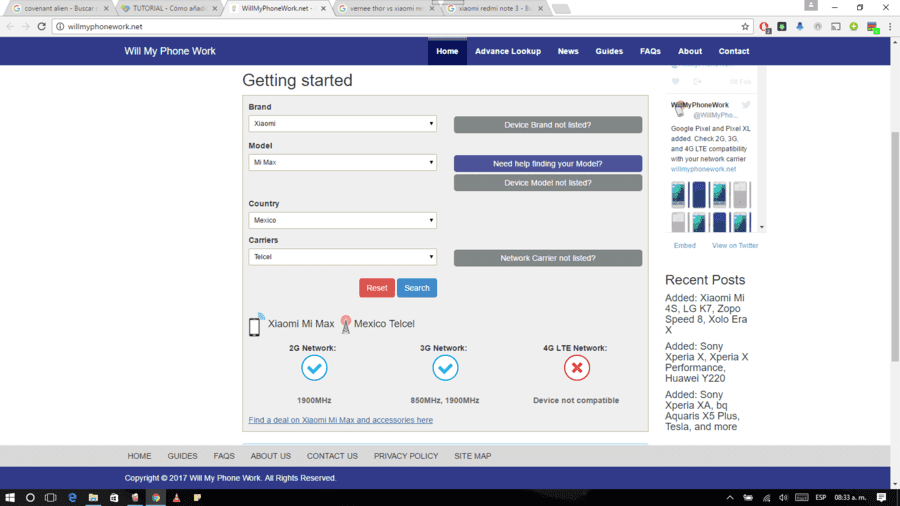Click the green circle extension icon
The image size is (900, 506).
click(854, 26)
